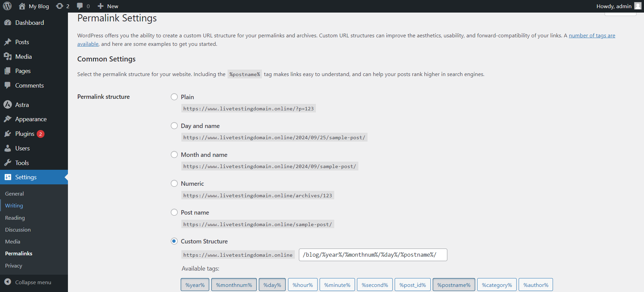The height and width of the screenshot is (292, 644).
Task: Select the Post name option
Action: pos(174,212)
